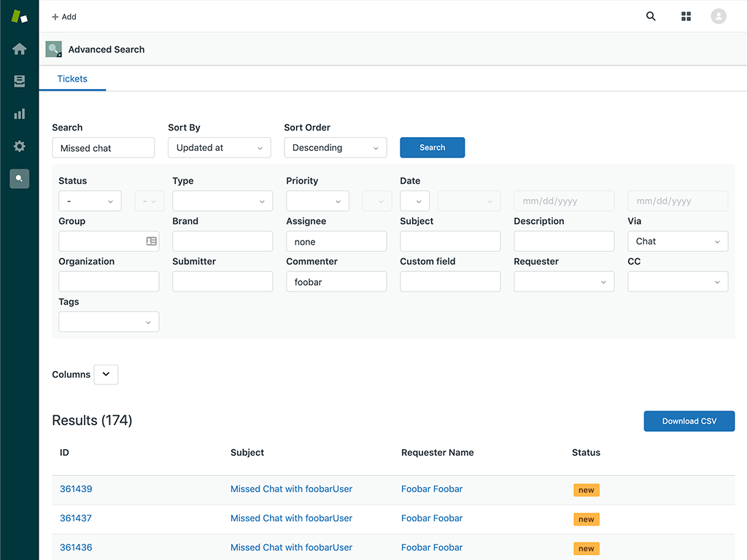Screen dimensions: 747x560
Task: Click the blue Search button
Action: [432, 147]
